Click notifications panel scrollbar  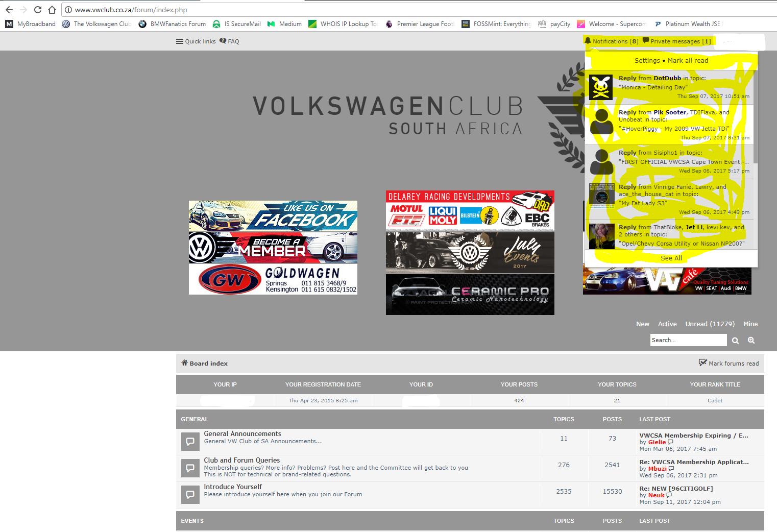coord(755,117)
